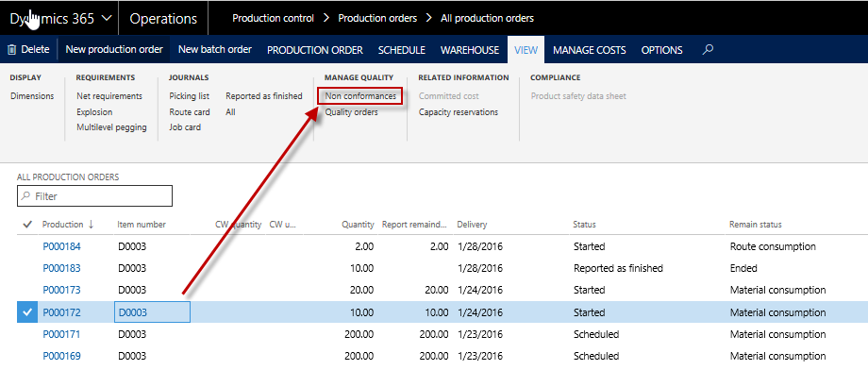Screen dimensions: 868x370
Task: Click Non conformances under Manage Quality
Action: coord(360,96)
